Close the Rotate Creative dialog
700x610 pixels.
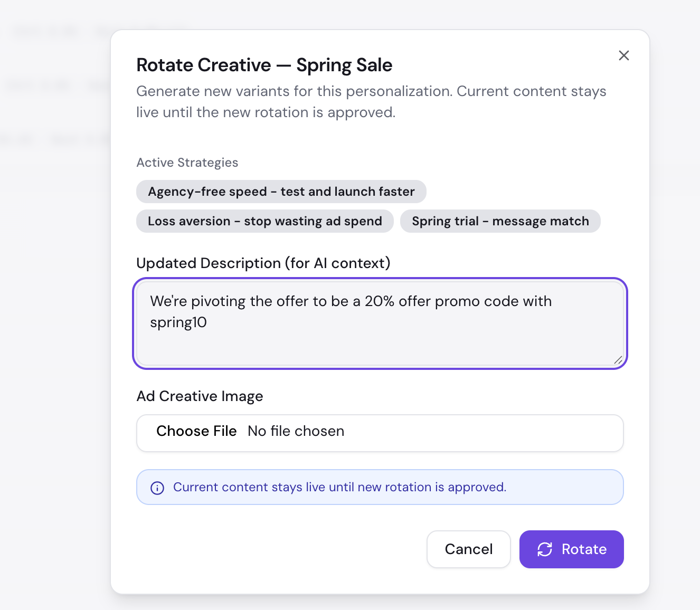point(623,55)
